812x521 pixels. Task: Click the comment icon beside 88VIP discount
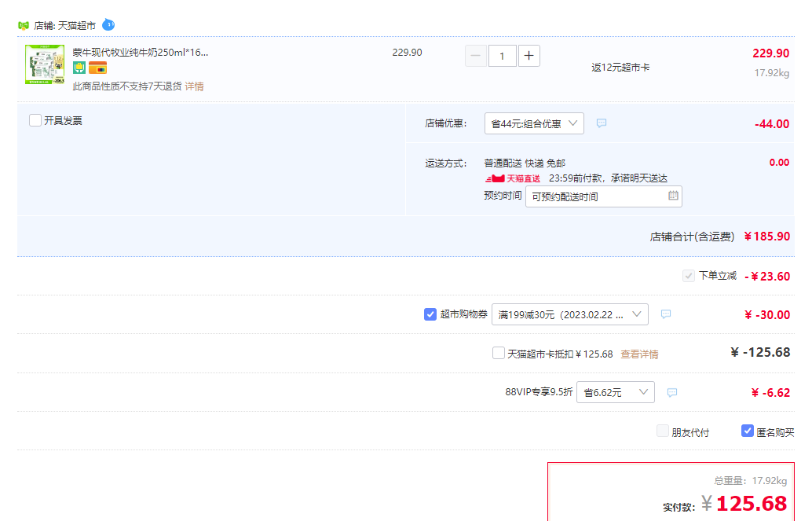click(672, 392)
